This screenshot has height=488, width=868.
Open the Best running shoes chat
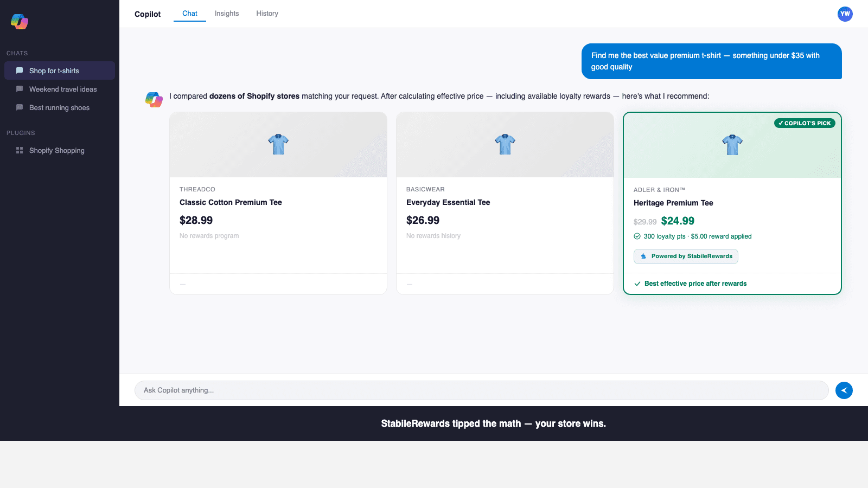coord(60,107)
